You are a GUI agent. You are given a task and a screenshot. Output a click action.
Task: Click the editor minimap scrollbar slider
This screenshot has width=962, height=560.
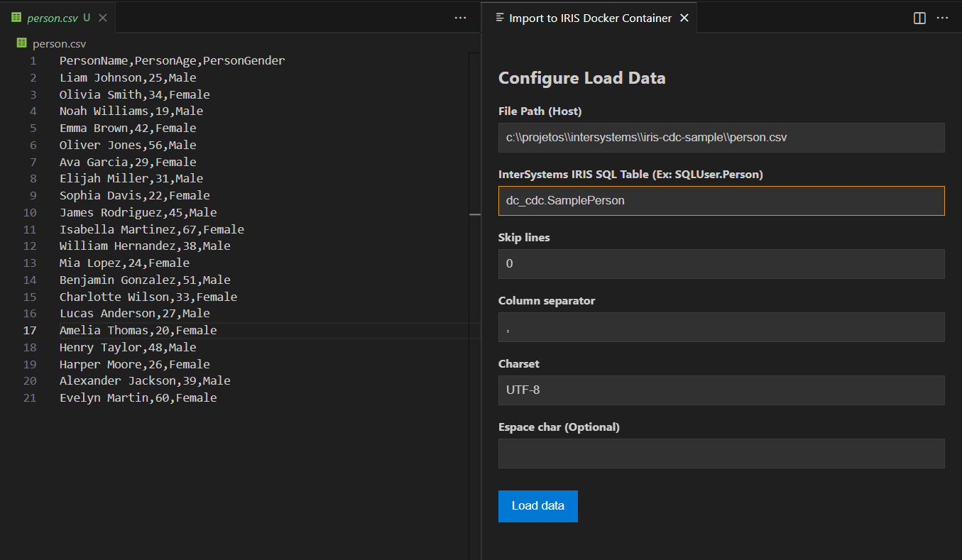point(475,214)
